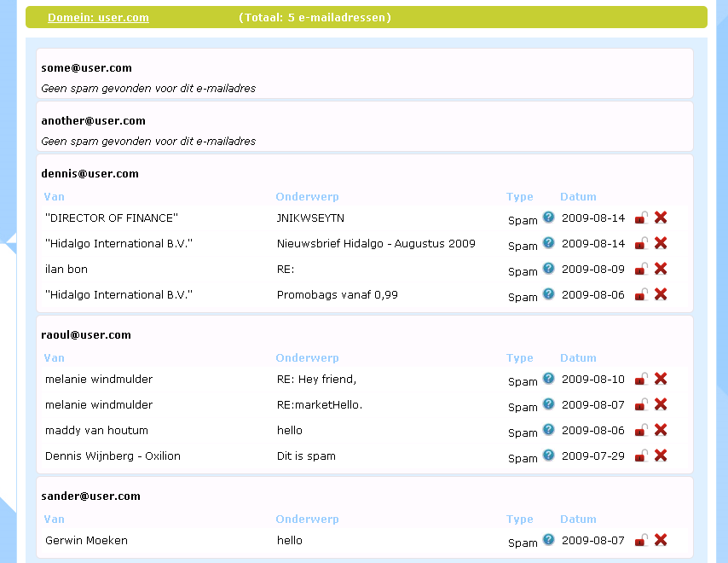The width and height of the screenshot is (728, 563).
Task: Click the Type header in dennis@user.com table
Action: coord(519,197)
